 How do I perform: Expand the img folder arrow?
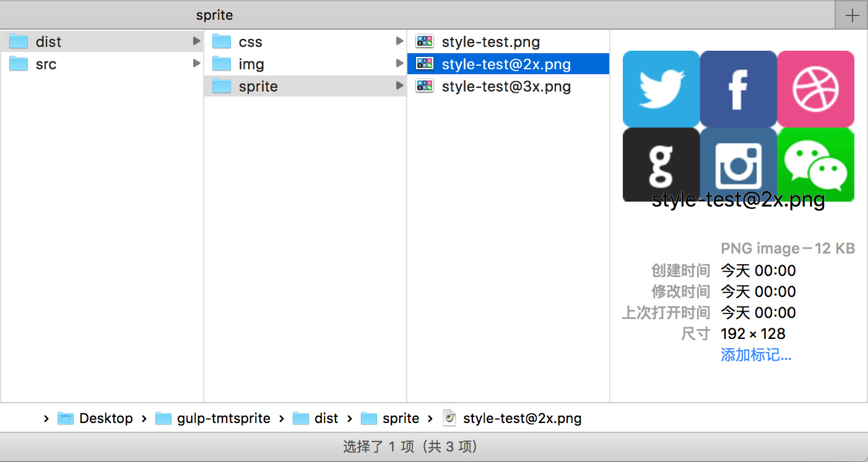tap(399, 63)
